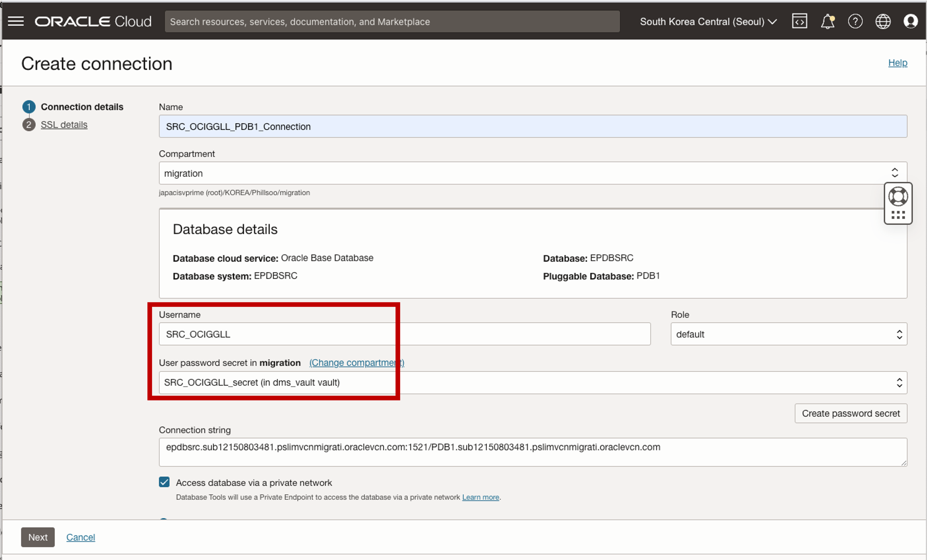Viewport: 928px width, 560px height.
Task: Open the help question mark icon
Action: pyautogui.click(x=855, y=21)
